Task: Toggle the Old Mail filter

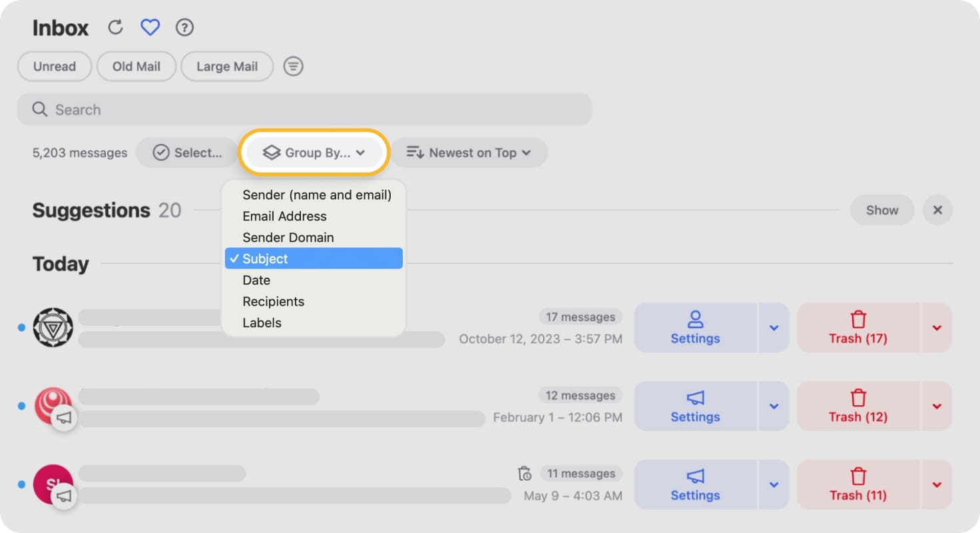Action: 136,66
